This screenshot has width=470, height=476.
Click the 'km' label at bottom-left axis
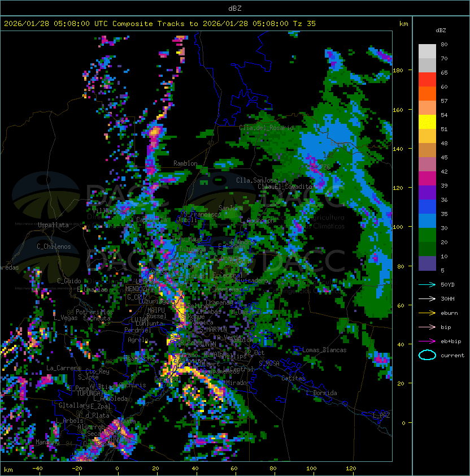pyautogui.click(x=8, y=470)
